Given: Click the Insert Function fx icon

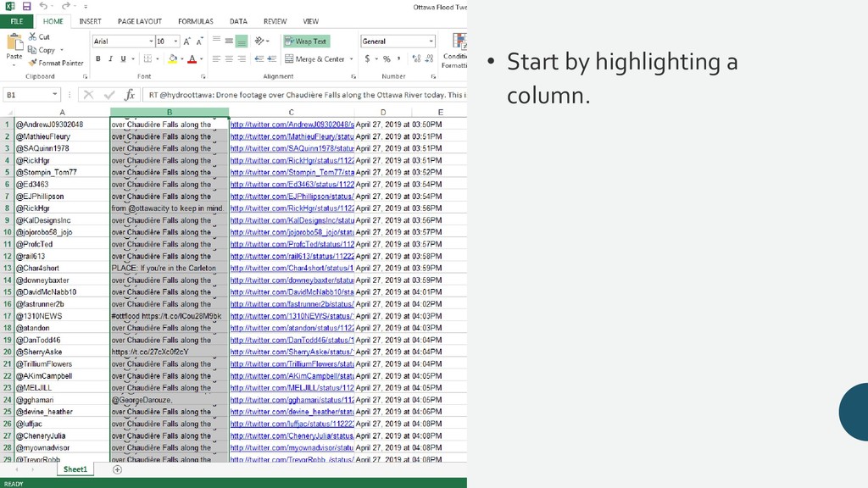Looking at the screenshot, I should (130, 96).
